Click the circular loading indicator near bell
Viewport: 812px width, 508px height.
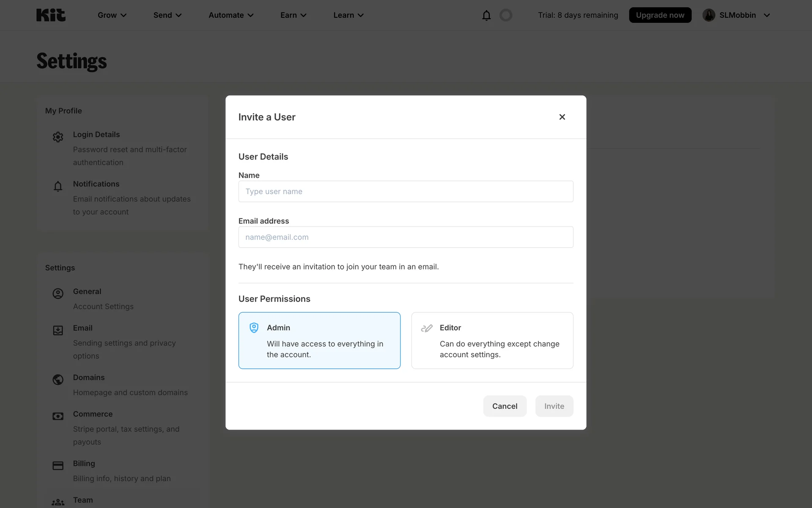point(506,15)
